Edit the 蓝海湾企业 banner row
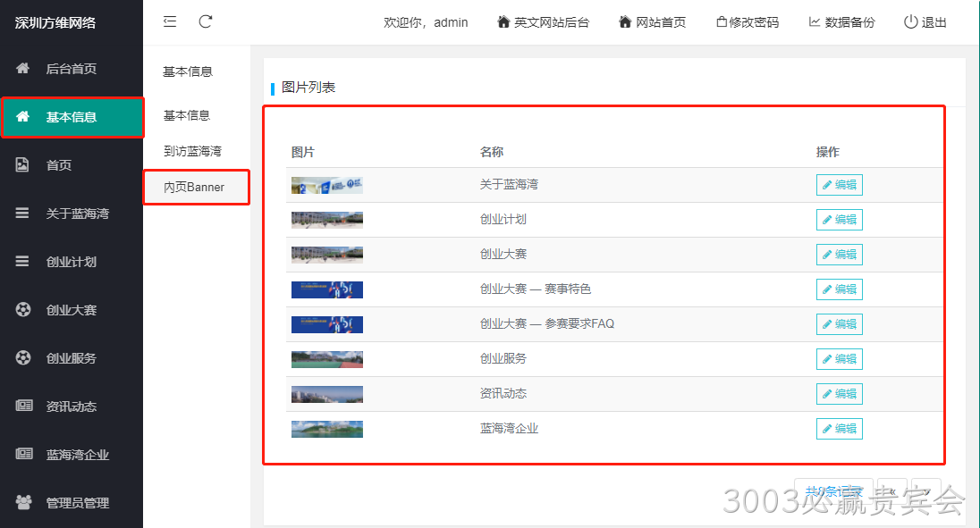Viewport: 980px width, 528px height. point(840,429)
